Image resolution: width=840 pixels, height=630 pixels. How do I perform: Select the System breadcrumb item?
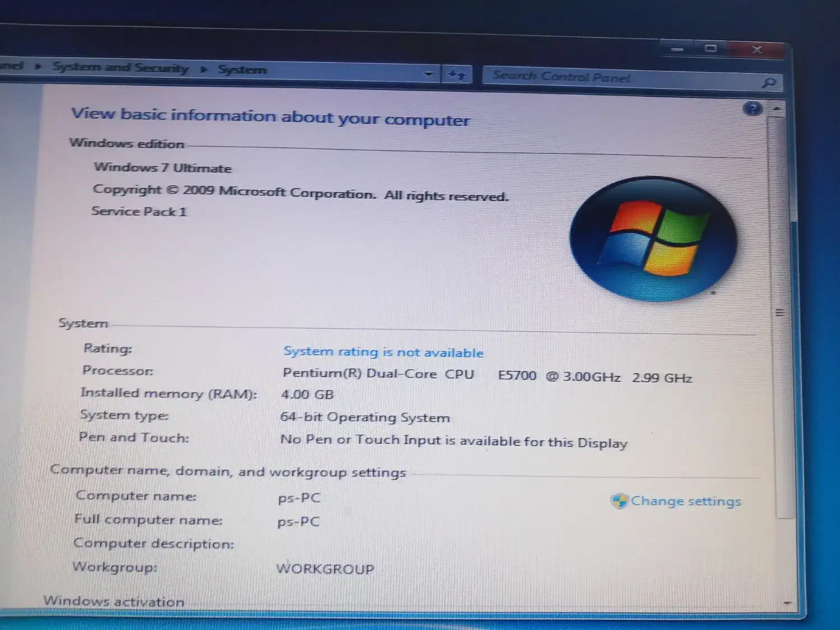pos(242,69)
